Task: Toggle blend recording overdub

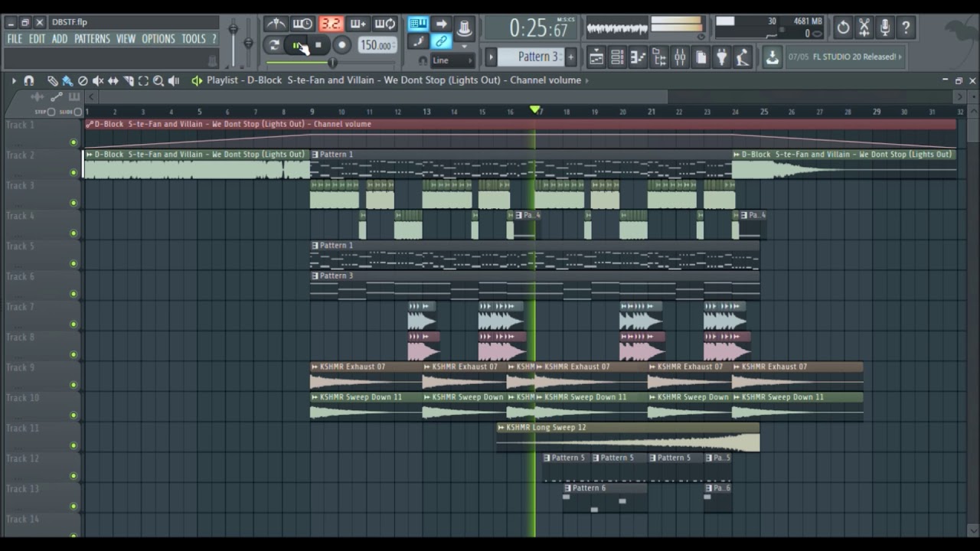Action: click(x=358, y=24)
